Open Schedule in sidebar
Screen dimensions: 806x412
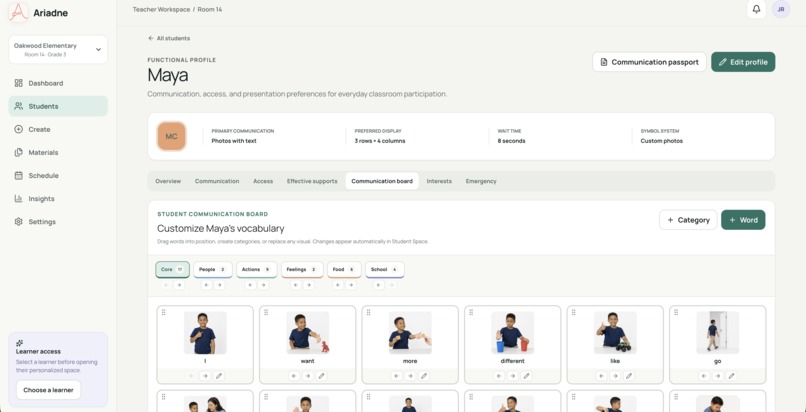pyautogui.click(x=58, y=176)
